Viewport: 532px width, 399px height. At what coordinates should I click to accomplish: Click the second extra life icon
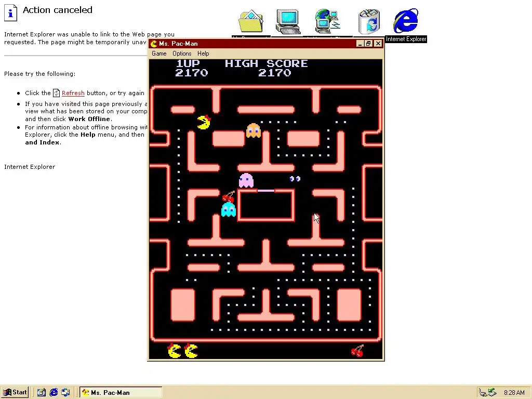[191, 351]
